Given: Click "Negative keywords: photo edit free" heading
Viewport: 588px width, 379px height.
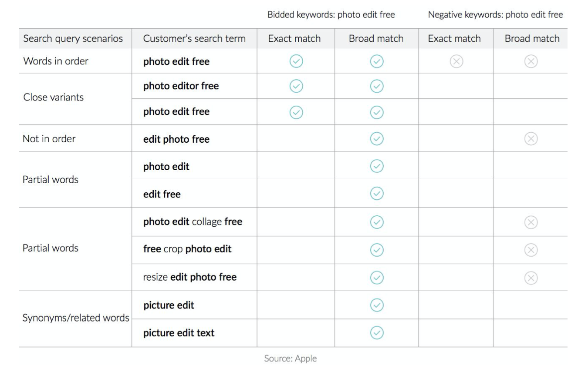Looking at the screenshot, I should click(x=495, y=15).
